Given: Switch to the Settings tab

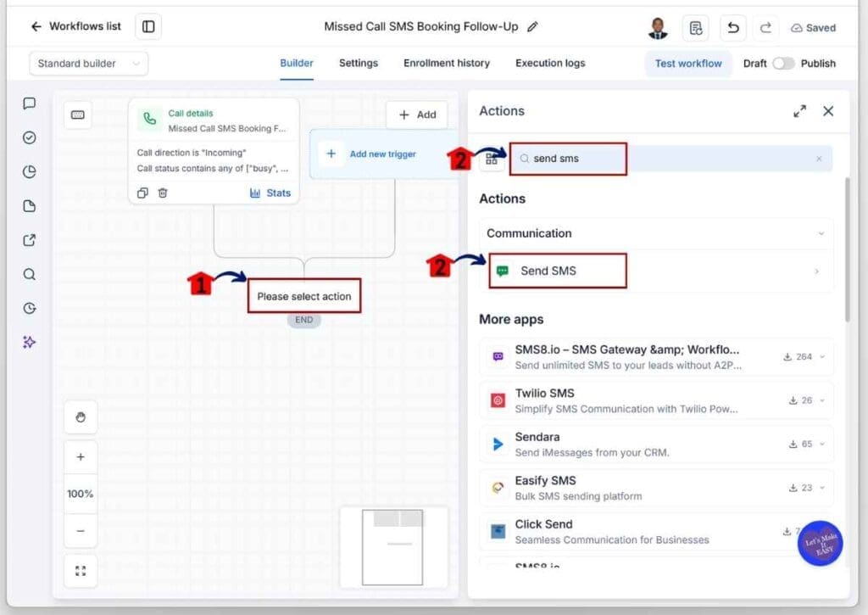Looking at the screenshot, I should pos(359,63).
